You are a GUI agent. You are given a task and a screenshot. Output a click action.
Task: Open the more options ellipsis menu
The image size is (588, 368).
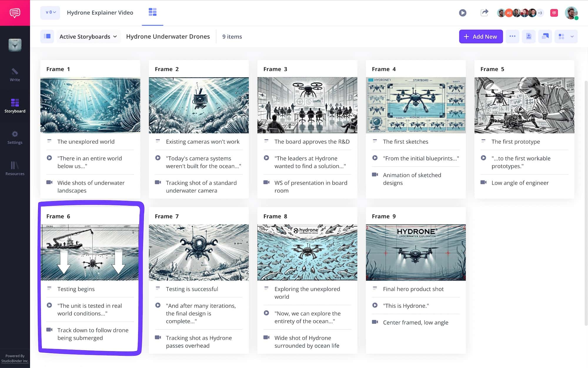[512, 36]
